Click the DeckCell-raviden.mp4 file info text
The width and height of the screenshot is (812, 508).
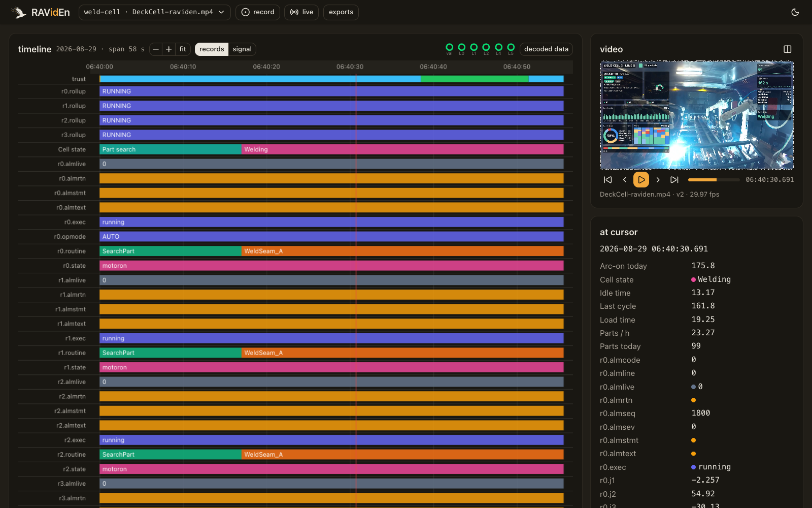point(659,195)
